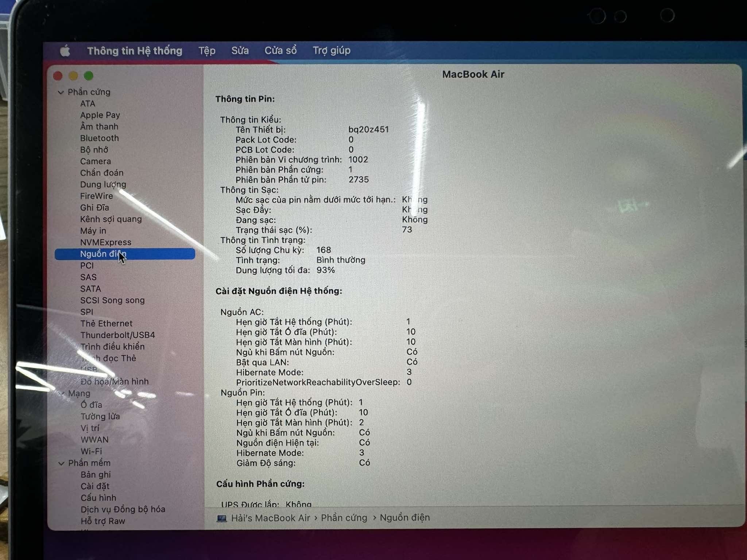Screen dimensions: 747x560
Task: Open the Tệp menu
Action: (x=207, y=51)
